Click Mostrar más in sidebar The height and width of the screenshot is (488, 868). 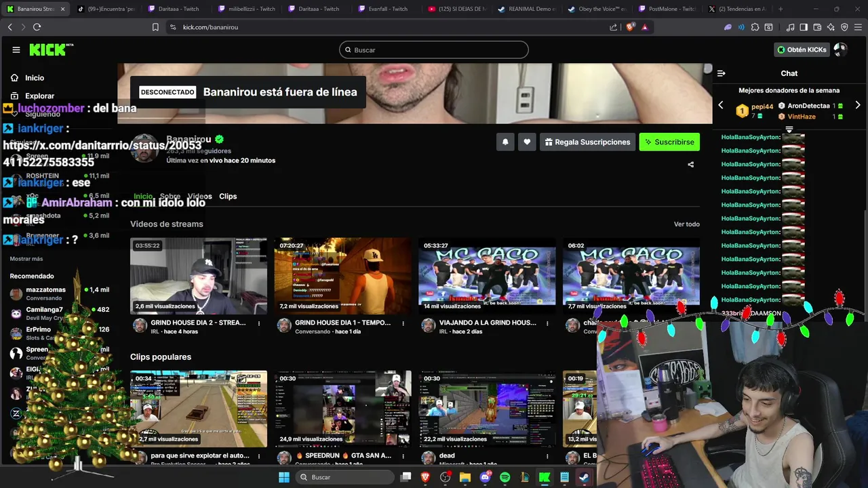coord(26,259)
